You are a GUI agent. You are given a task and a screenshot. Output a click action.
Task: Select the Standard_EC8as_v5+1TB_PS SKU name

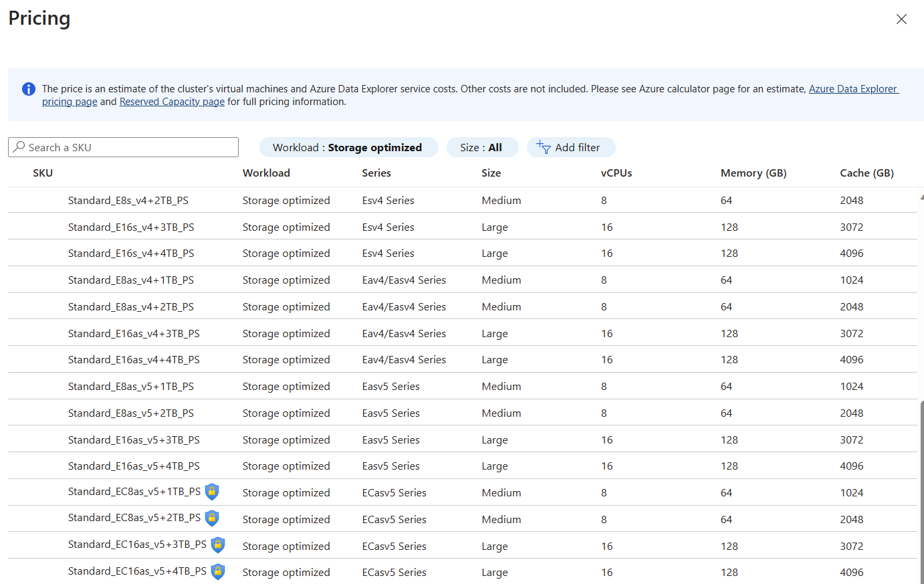(134, 491)
